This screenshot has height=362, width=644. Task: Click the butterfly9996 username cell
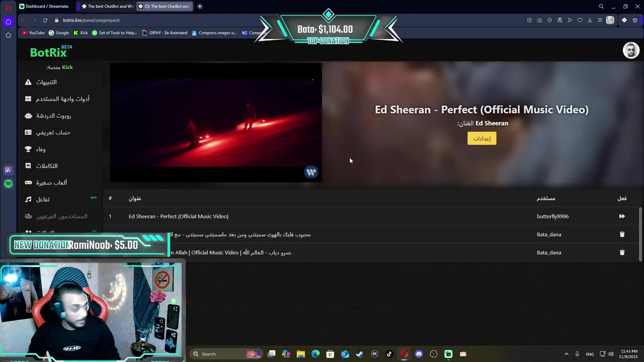tap(552, 216)
